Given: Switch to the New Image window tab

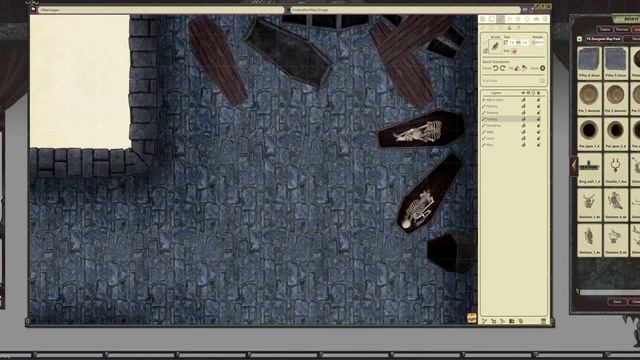Looking at the screenshot, I should tap(161, 9).
